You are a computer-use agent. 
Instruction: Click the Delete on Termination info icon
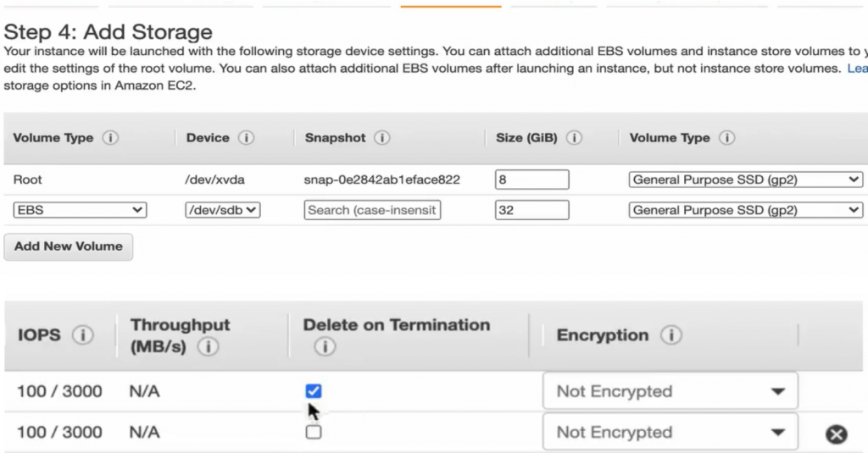click(x=324, y=346)
